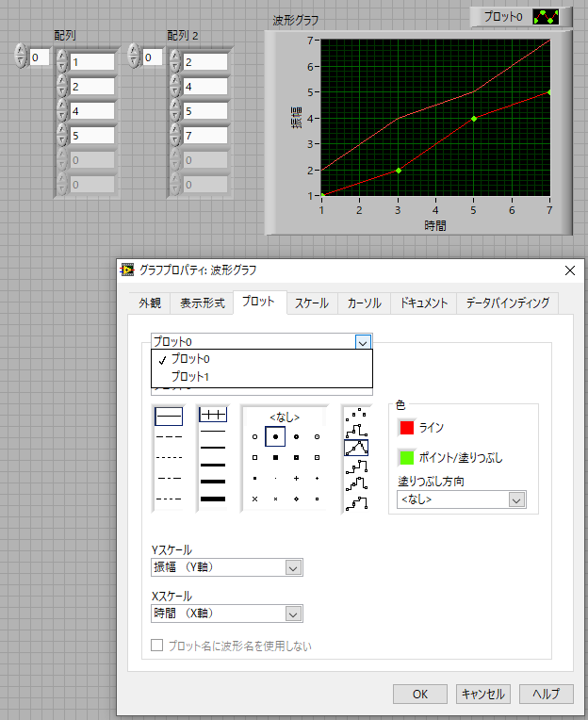
Task: Pick the filled circle point style
Action: [x=275, y=436]
